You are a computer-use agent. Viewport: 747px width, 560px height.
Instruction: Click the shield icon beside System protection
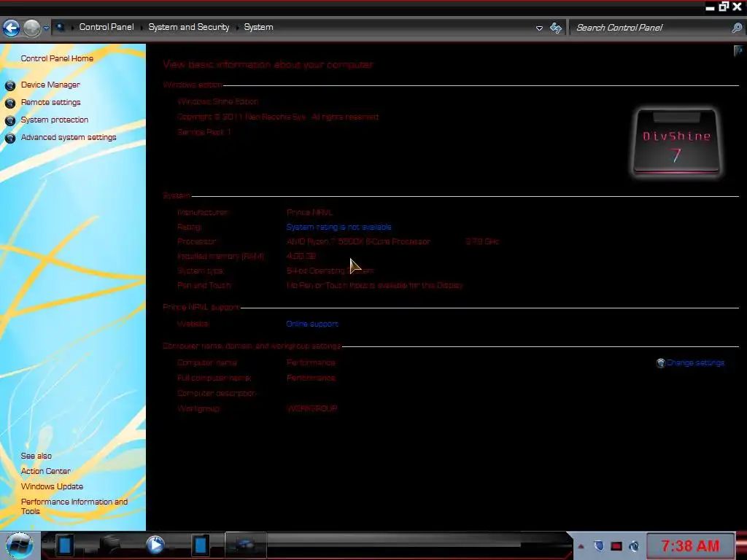point(10,120)
